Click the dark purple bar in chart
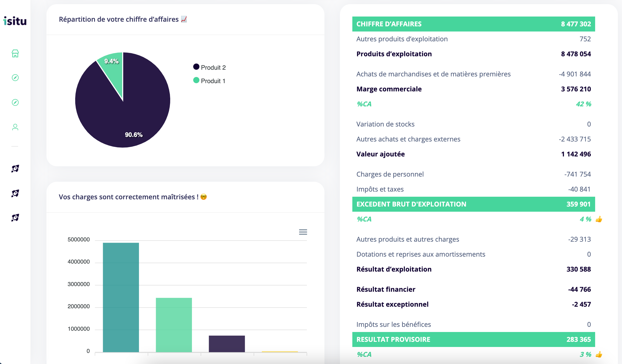Viewport: 622px width, 364px height. 227,344
